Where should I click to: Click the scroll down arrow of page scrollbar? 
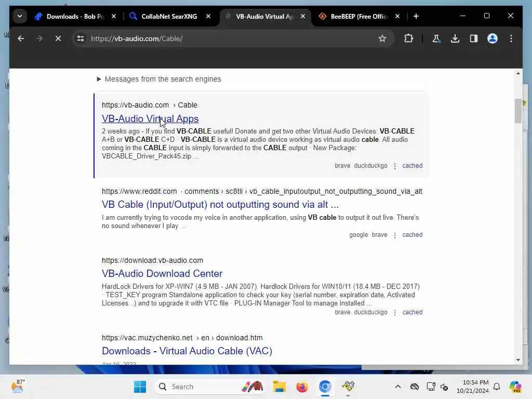(x=518, y=360)
